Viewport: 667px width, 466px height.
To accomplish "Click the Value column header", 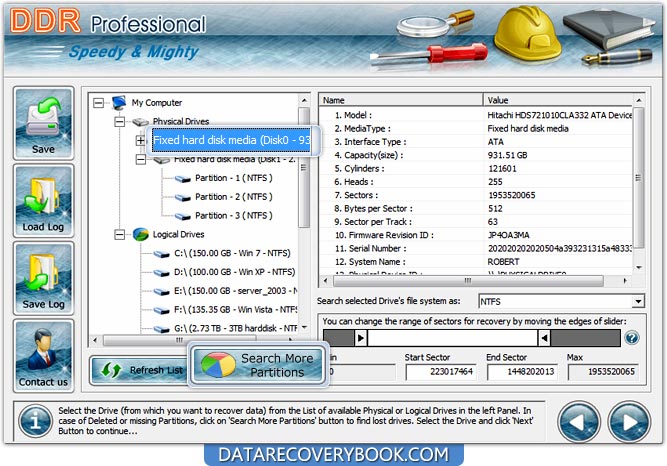I will (x=558, y=100).
